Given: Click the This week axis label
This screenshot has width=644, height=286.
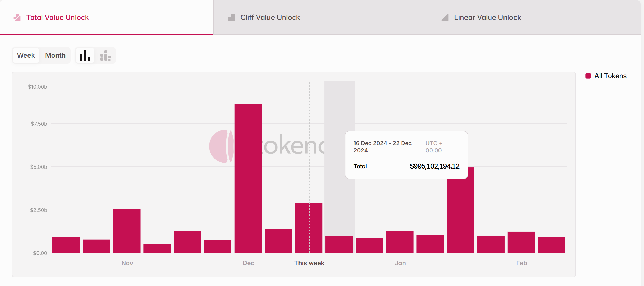Looking at the screenshot, I should tap(309, 263).
